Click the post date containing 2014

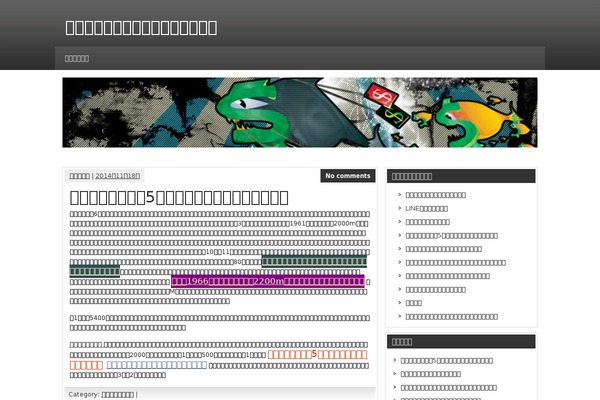[117, 176]
